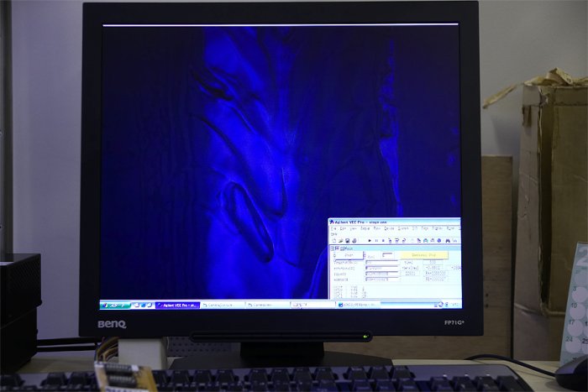Image resolution: width=588 pixels, height=392 pixels.
Task: Click the binoculars Find icon in toolbar
Action: 448,241
